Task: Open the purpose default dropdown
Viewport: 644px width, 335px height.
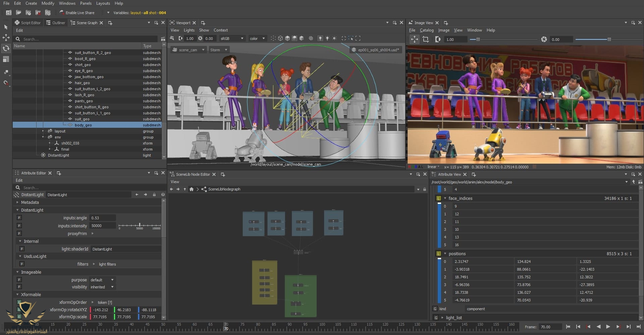Action: [x=102, y=280]
